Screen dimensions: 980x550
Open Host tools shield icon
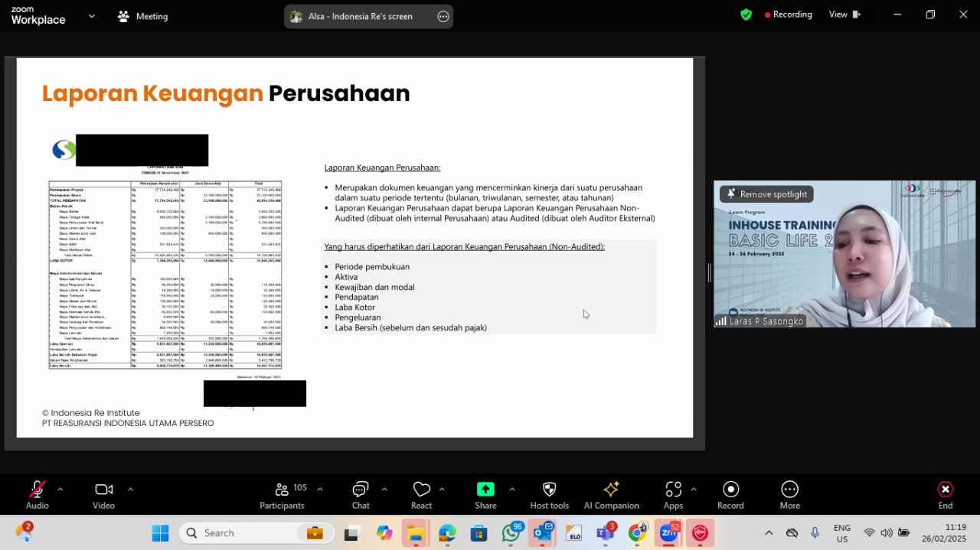click(549, 489)
